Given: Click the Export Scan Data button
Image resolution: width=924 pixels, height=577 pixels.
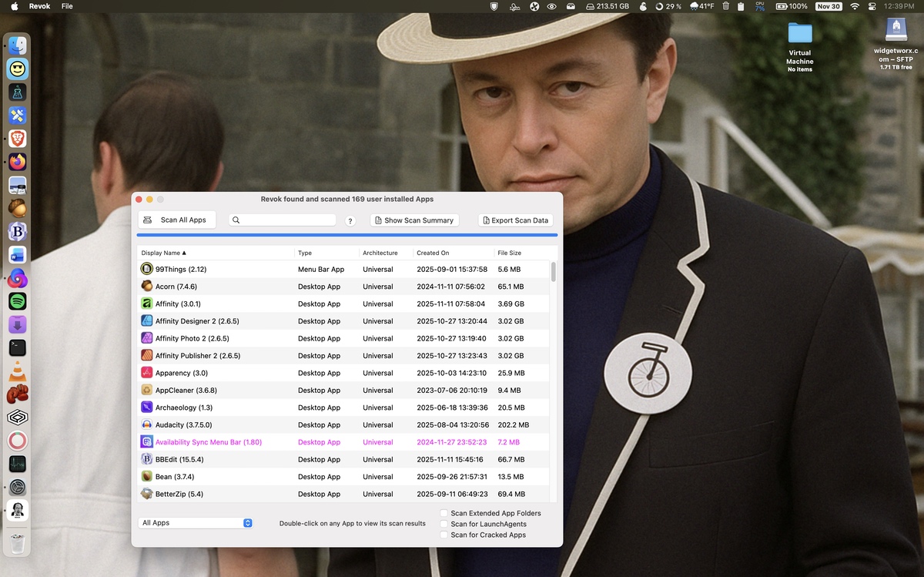Looking at the screenshot, I should [x=515, y=220].
